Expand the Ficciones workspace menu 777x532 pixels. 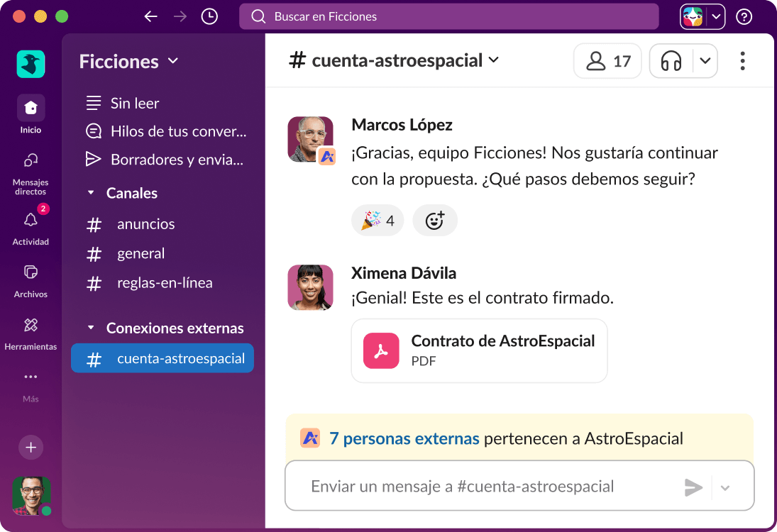[171, 62]
